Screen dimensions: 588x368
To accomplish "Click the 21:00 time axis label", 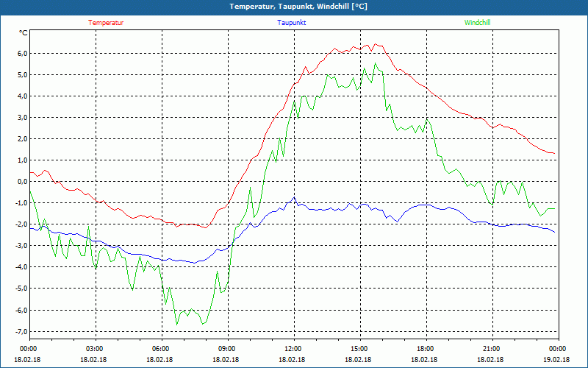I will pos(492,349).
